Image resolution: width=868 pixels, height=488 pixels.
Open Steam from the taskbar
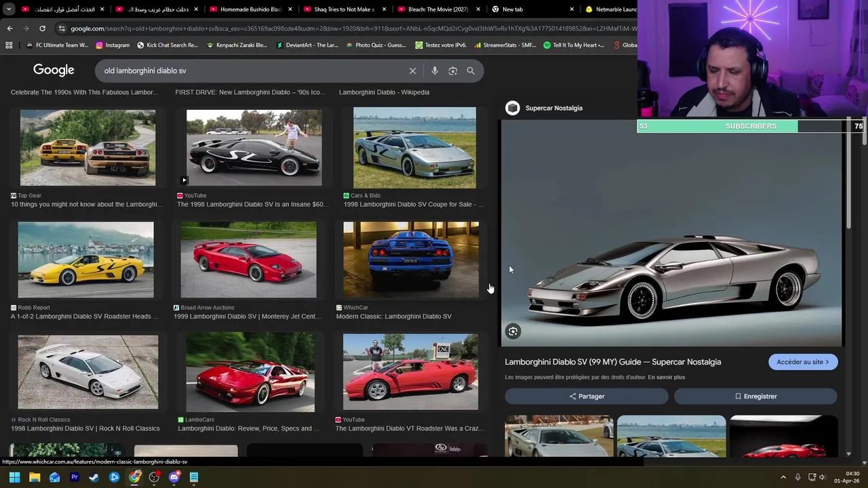coord(94,477)
